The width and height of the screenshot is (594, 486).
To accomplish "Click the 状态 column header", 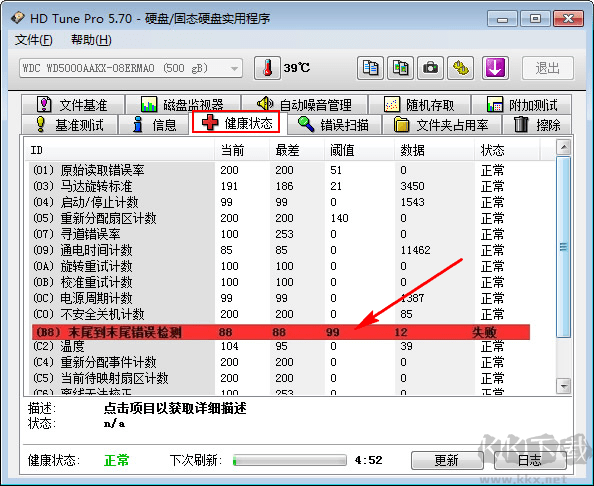I will click(x=507, y=150).
